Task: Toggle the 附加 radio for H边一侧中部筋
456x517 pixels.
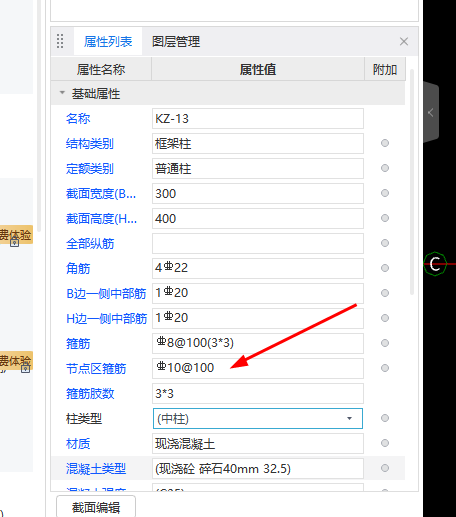Action: (x=385, y=318)
